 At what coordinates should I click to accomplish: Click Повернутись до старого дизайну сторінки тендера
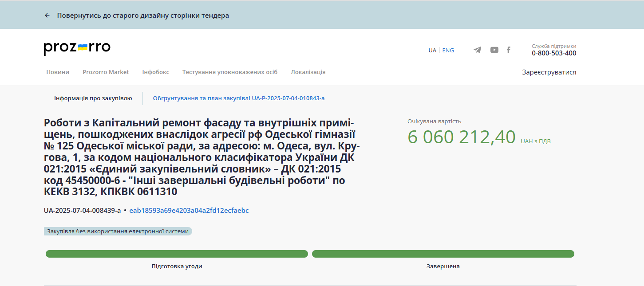[x=143, y=16]
